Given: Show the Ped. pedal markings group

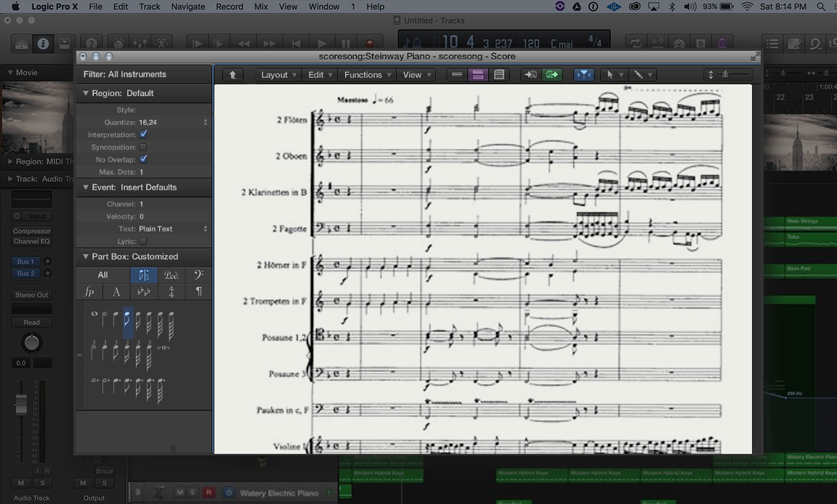Looking at the screenshot, I should point(171,275).
